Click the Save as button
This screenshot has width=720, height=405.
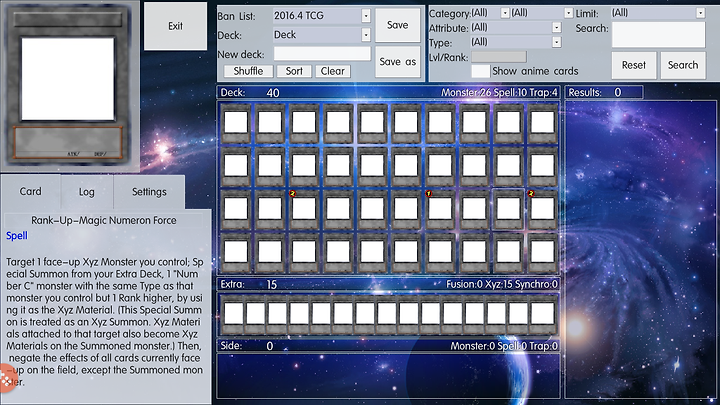coord(398,62)
